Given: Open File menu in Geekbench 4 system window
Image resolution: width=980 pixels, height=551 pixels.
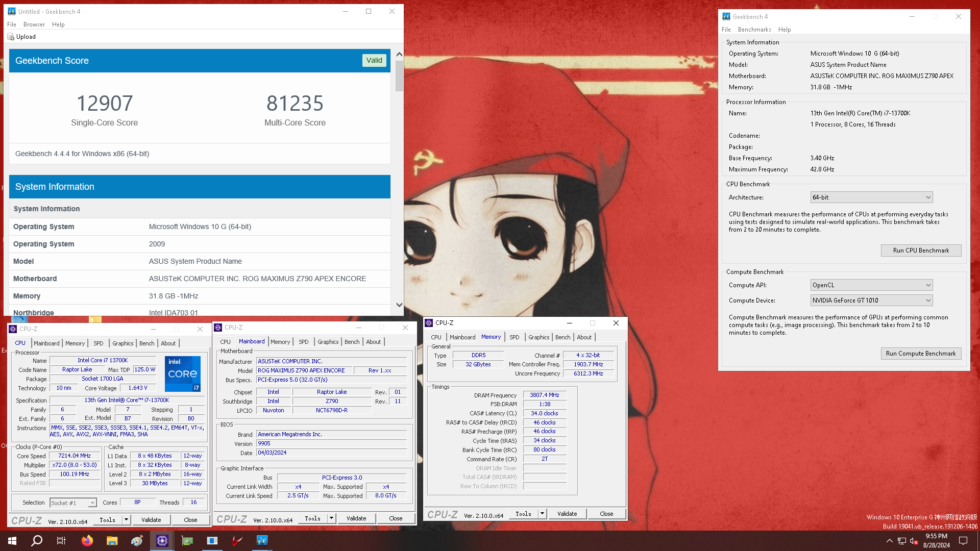Looking at the screenshot, I should [x=726, y=30].
